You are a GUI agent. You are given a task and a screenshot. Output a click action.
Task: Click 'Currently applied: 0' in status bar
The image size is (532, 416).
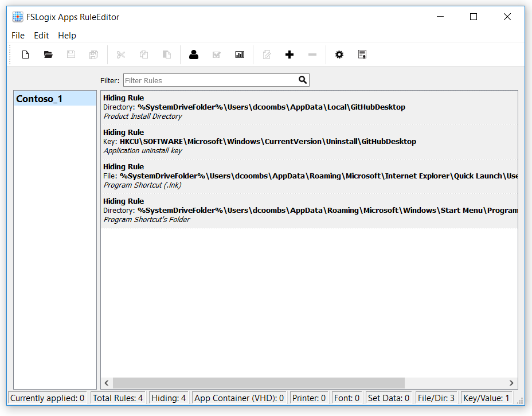(x=48, y=398)
